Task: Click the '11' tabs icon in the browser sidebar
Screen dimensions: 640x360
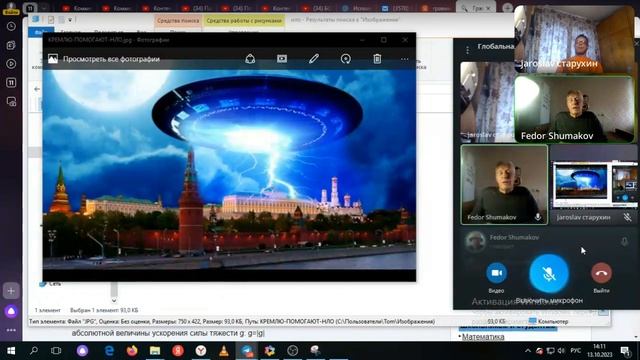Action: point(11,82)
